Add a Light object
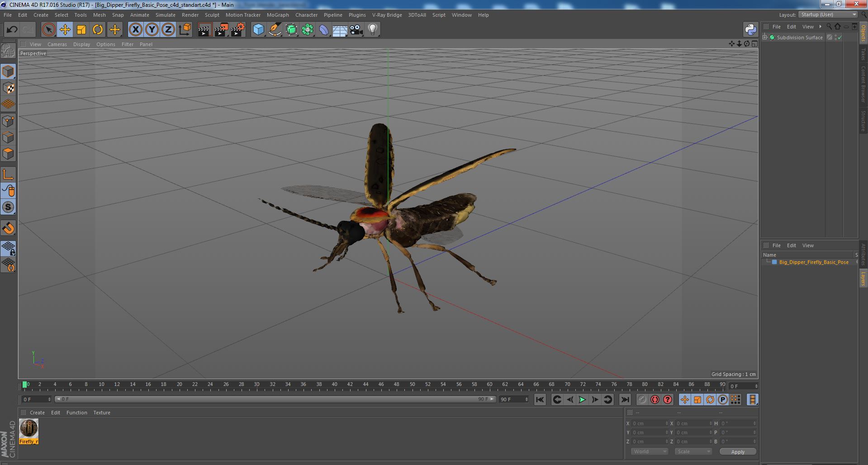This screenshot has width=868, height=465. click(373, 30)
